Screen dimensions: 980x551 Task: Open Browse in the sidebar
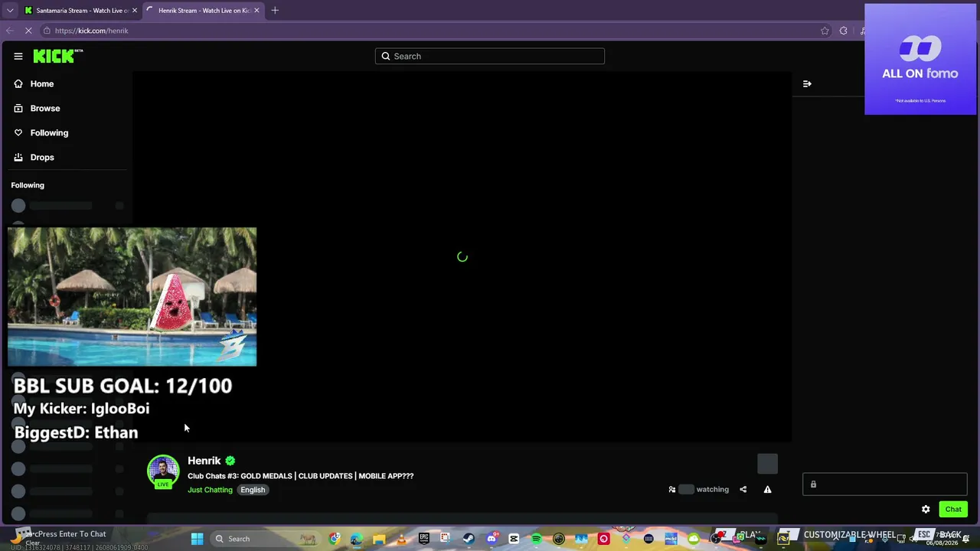(45, 108)
